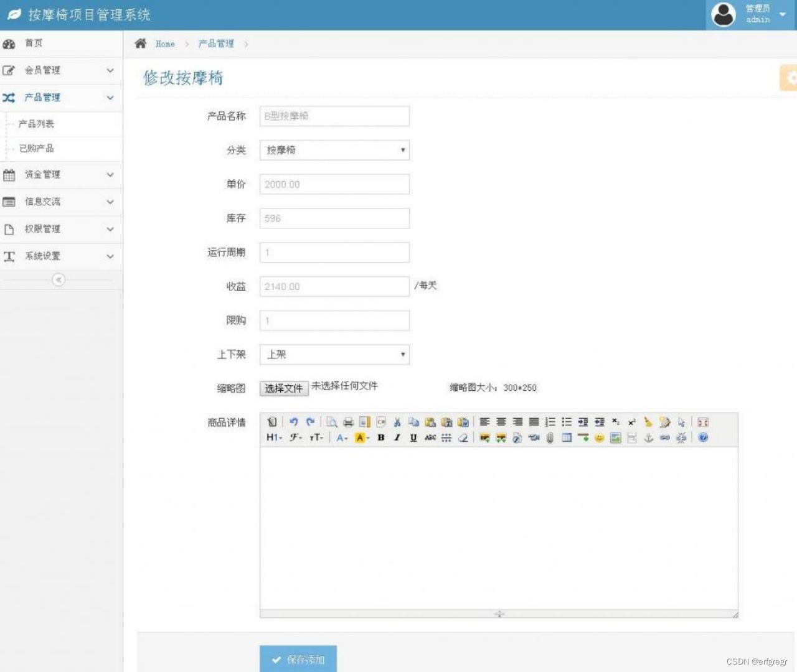Click the Insert Image icon in the editor
Image resolution: width=797 pixels, height=672 pixels.
[615, 437]
